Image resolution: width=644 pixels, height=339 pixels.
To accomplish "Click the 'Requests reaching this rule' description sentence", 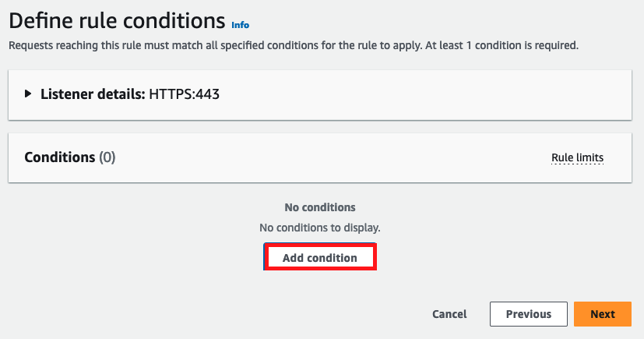I will [x=156, y=46].
